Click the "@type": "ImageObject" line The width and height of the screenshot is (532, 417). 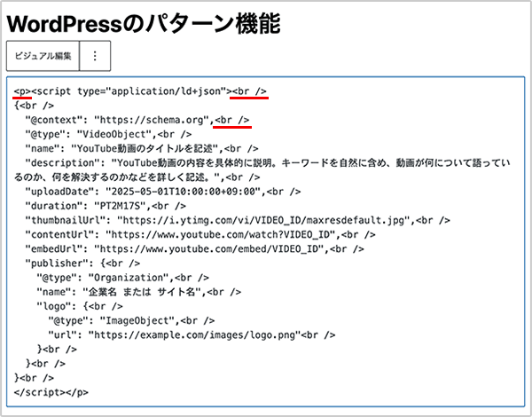coord(131,320)
